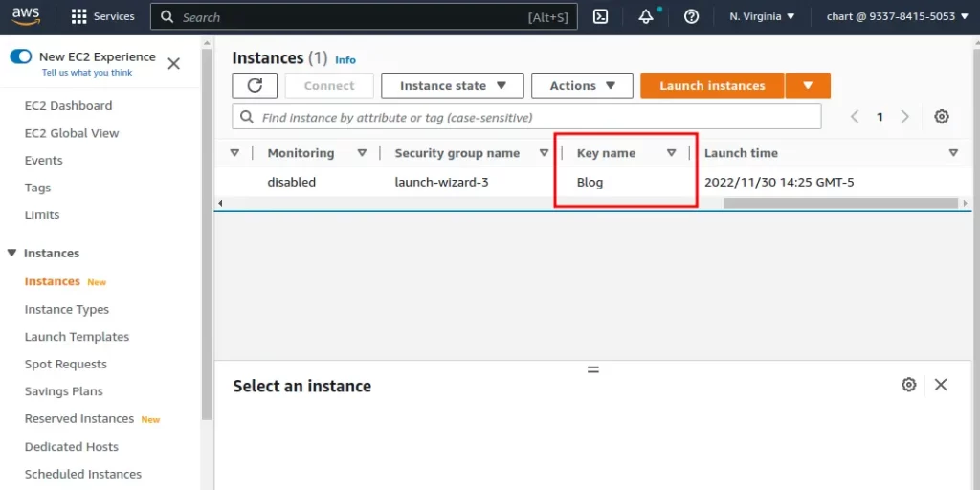This screenshot has width=980, height=490.
Task: Open the details panel settings gear
Action: click(909, 385)
